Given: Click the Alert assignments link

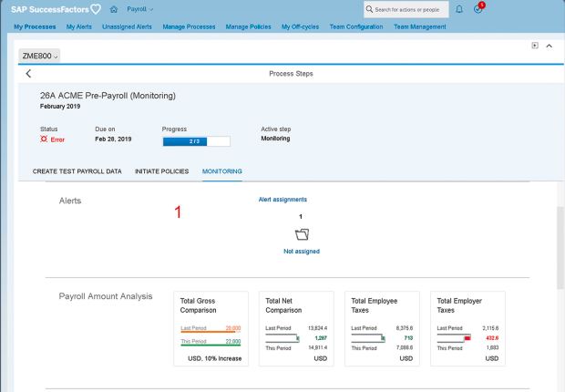Looking at the screenshot, I should (x=282, y=200).
